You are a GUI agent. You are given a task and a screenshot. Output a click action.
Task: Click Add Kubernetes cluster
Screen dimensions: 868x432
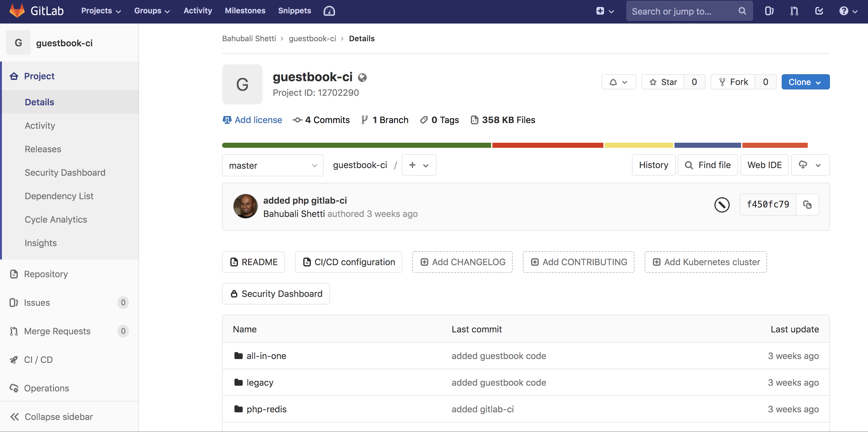(706, 262)
